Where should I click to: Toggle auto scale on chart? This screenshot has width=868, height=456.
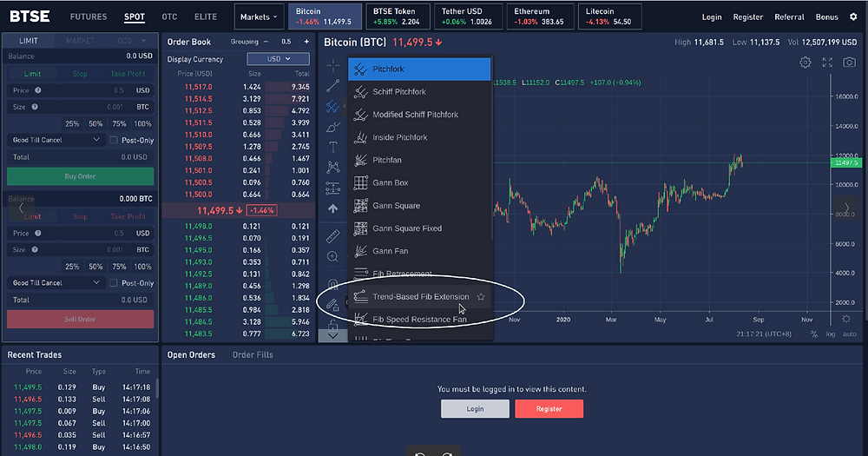point(849,334)
